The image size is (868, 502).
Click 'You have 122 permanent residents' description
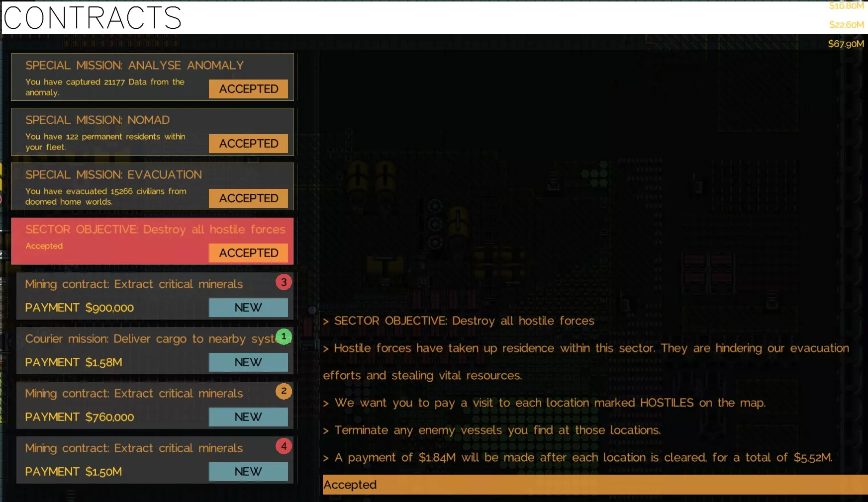pos(105,142)
